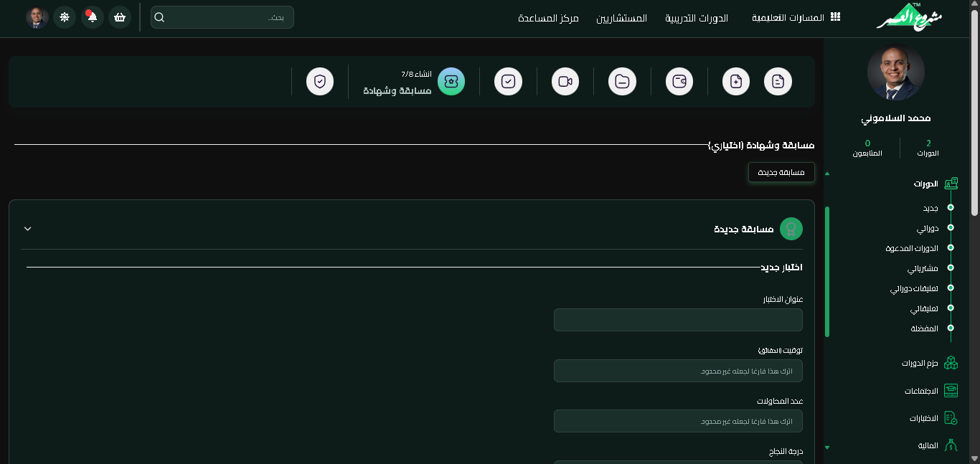Open مشترياتي in sidebar
The height and width of the screenshot is (464, 980).
[x=923, y=268]
